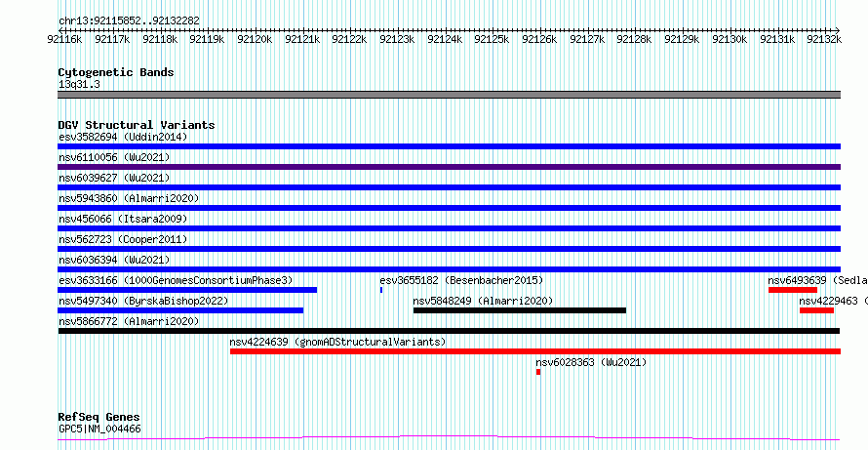The image size is (868, 450).
Task: Select the purple nsv6110056 (Wu2021) bar
Action: point(449,167)
